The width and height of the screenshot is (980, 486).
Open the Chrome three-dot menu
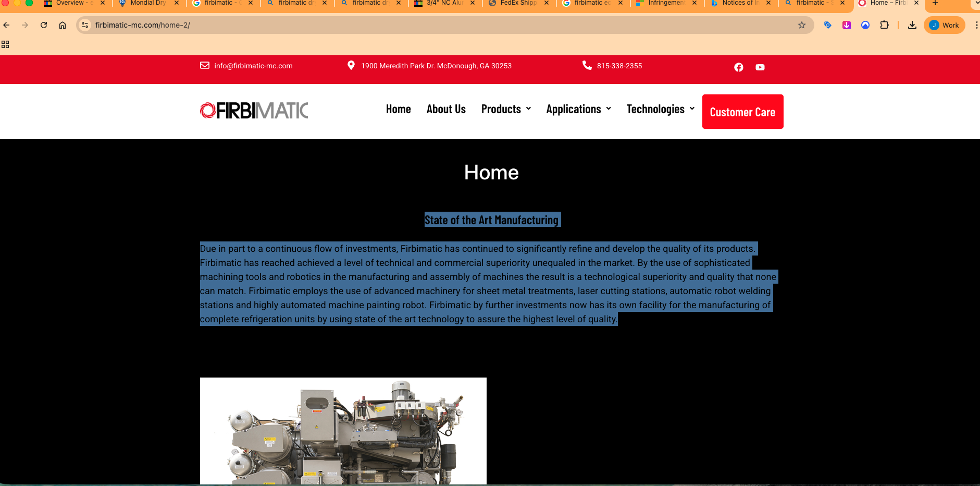976,25
